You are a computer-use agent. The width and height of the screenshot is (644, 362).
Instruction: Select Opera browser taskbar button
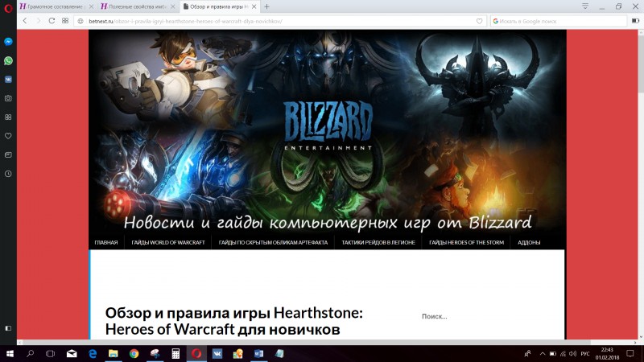[196, 353]
